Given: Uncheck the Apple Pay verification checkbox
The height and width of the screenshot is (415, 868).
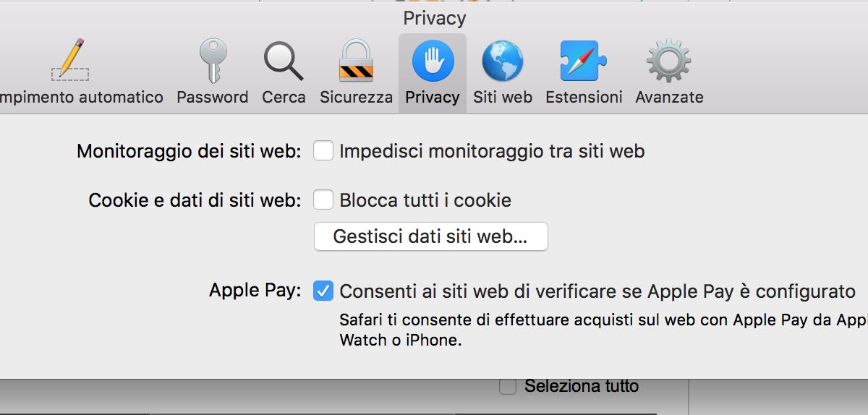Looking at the screenshot, I should coord(323,291).
